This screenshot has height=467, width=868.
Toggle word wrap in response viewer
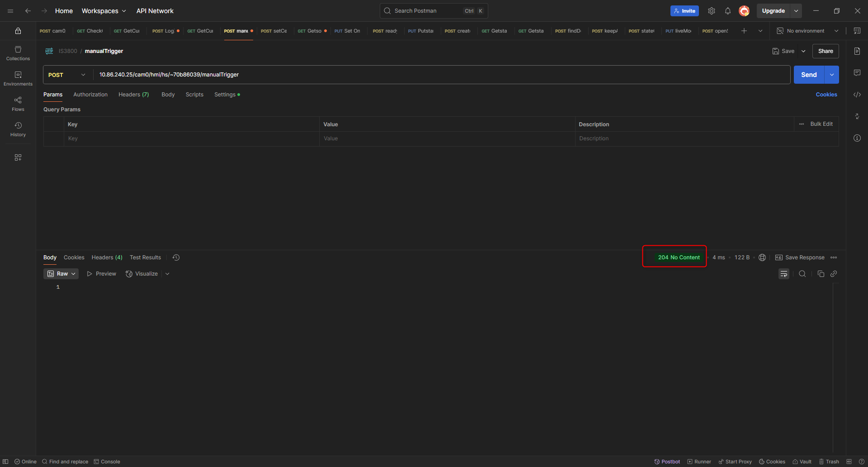pos(784,274)
